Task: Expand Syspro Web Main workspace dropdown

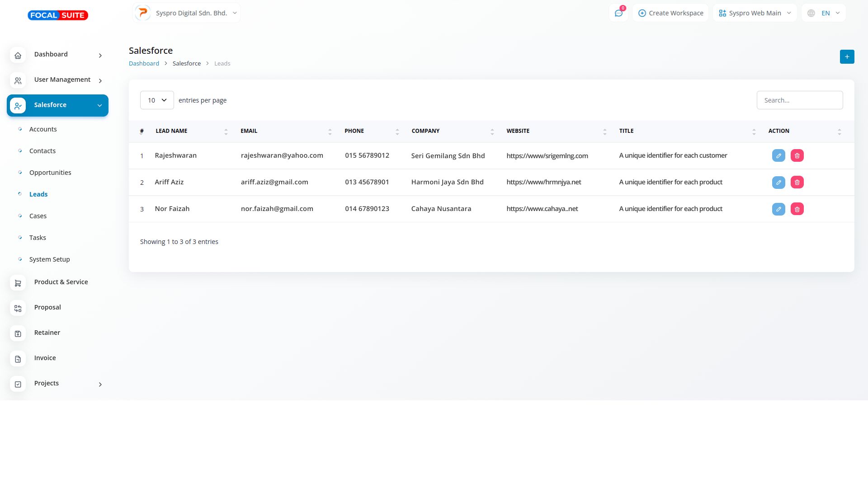Action: (x=755, y=13)
